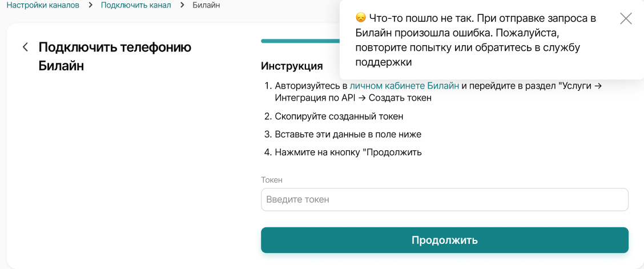Click step 4, Нажмите на кнопку

(348, 152)
